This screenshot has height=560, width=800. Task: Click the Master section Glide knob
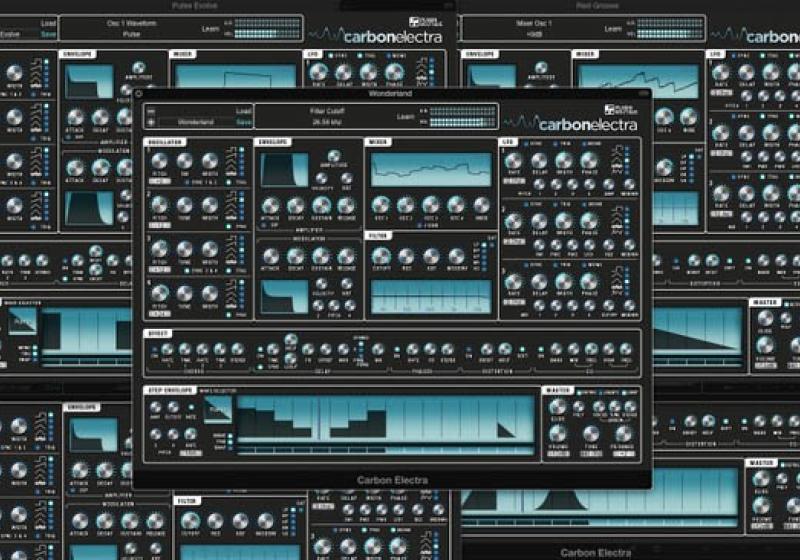[x=558, y=407]
